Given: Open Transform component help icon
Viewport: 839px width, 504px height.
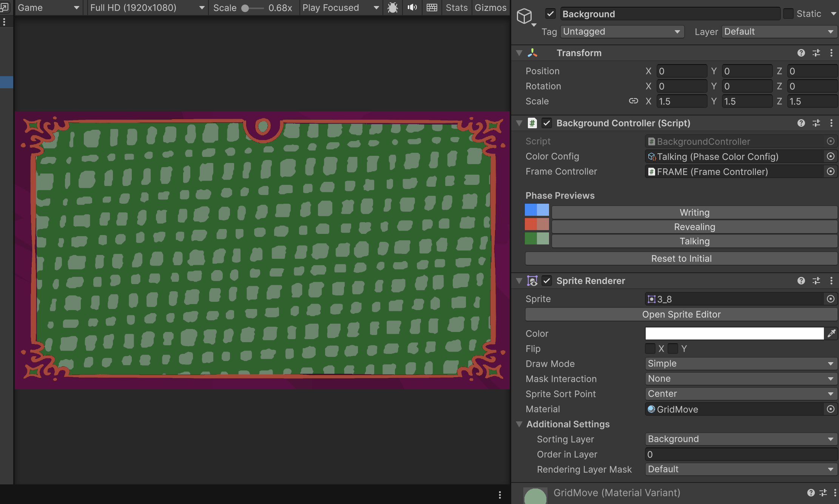Looking at the screenshot, I should [x=801, y=53].
